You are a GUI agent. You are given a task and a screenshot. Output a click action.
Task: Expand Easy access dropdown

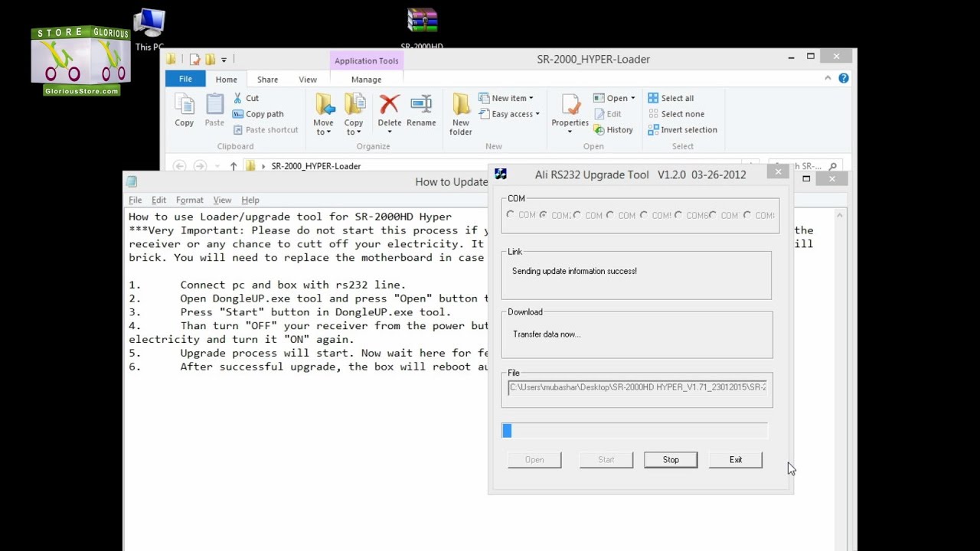[x=537, y=114]
